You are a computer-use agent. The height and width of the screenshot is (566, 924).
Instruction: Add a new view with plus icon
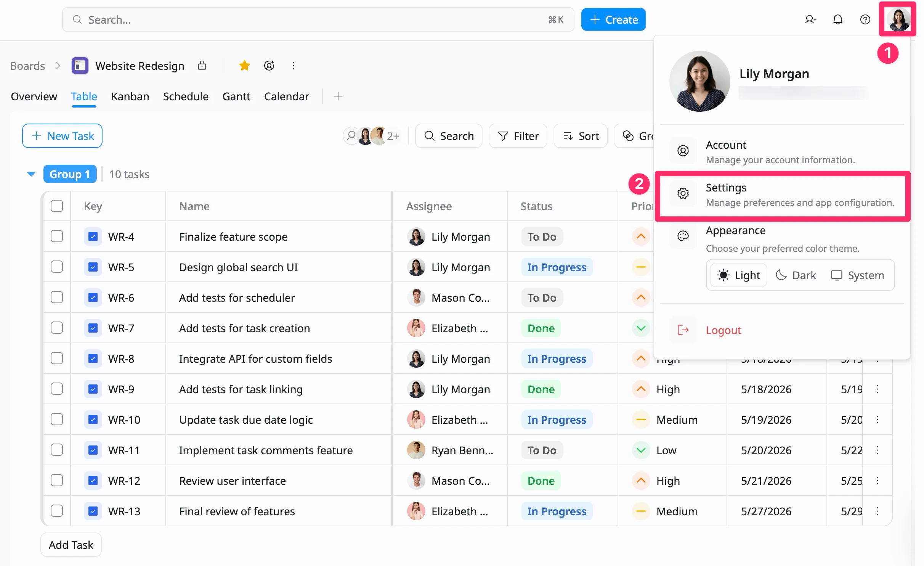[338, 96]
